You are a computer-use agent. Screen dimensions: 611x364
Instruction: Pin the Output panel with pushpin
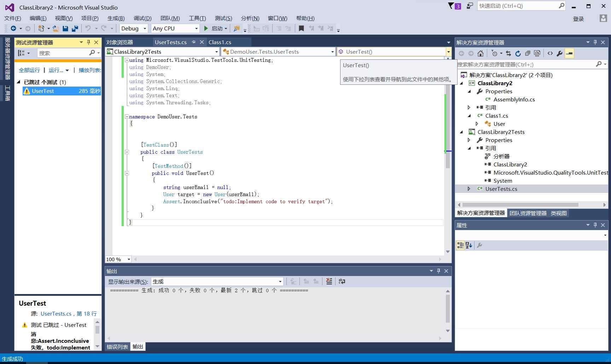(x=438, y=271)
